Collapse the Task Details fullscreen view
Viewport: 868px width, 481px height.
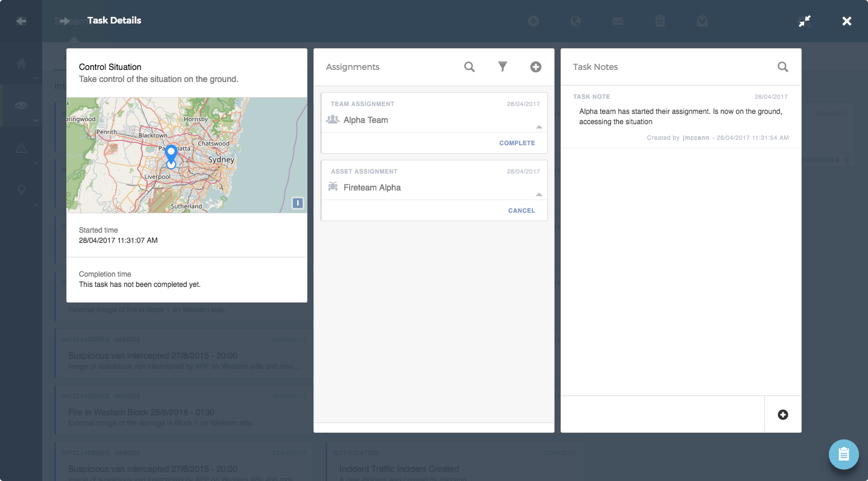point(805,21)
